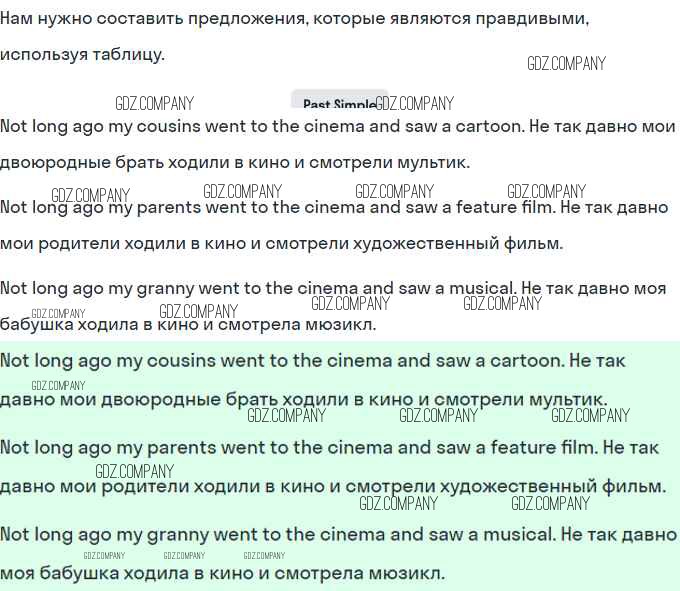Select the intro line starting "Нам нужно составить"
The height and width of the screenshot is (591, 680).
coord(294,19)
